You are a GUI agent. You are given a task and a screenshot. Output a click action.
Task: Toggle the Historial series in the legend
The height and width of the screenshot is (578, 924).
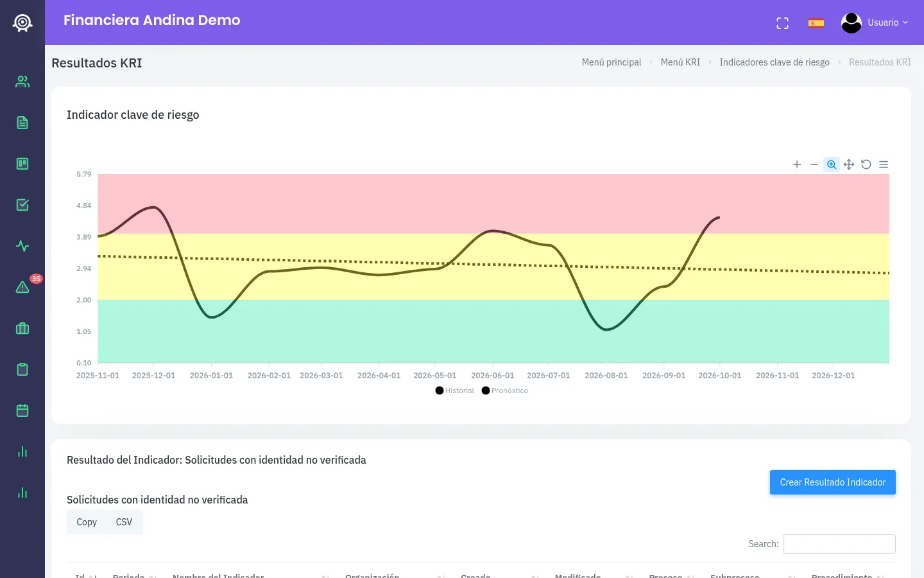tap(454, 390)
